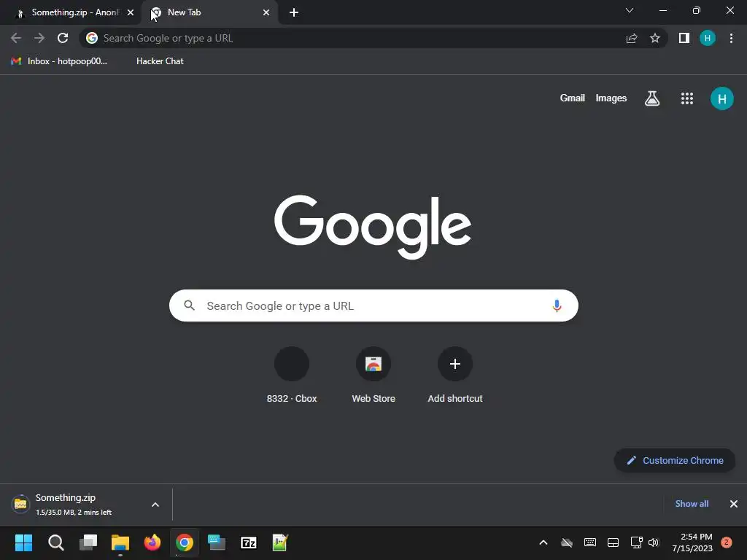747x560 pixels.
Task: Open the tab search dropdown arrow
Action: (x=630, y=10)
